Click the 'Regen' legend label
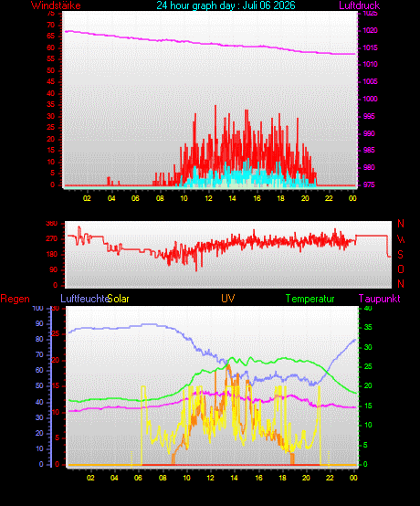Screen dimensions: 420x506 (15, 299)
